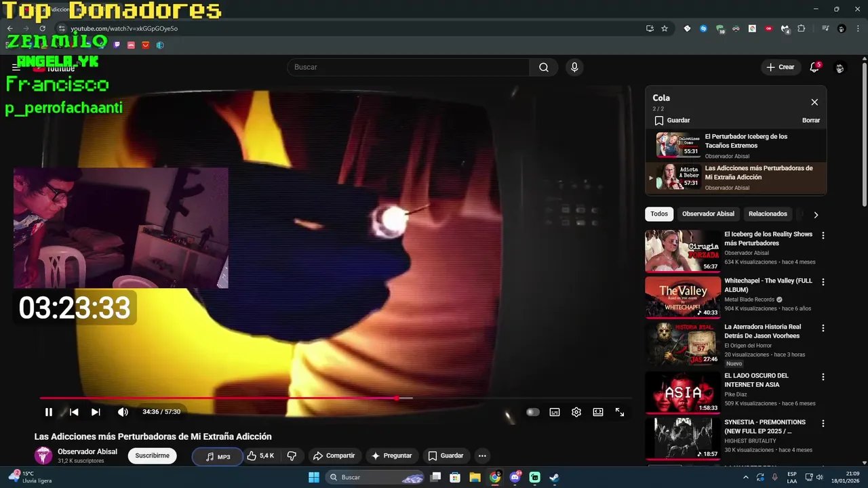The height and width of the screenshot is (488, 868).
Task: Subscribe with the Suscribirme button
Action: (153, 455)
